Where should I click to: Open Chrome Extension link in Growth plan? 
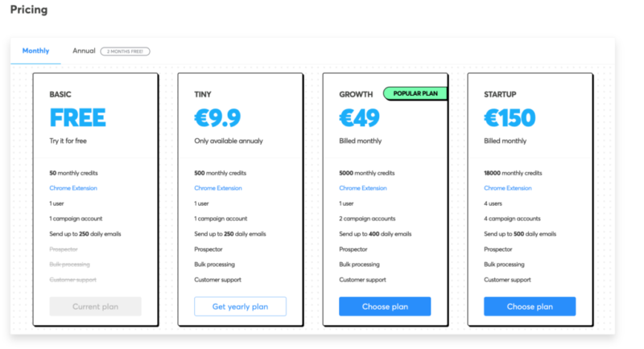point(363,188)
